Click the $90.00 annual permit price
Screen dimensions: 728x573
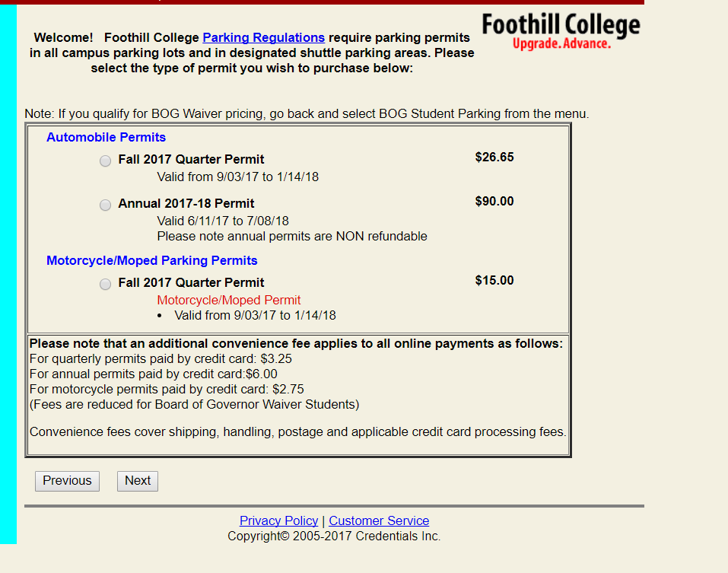tap(494, 201)
